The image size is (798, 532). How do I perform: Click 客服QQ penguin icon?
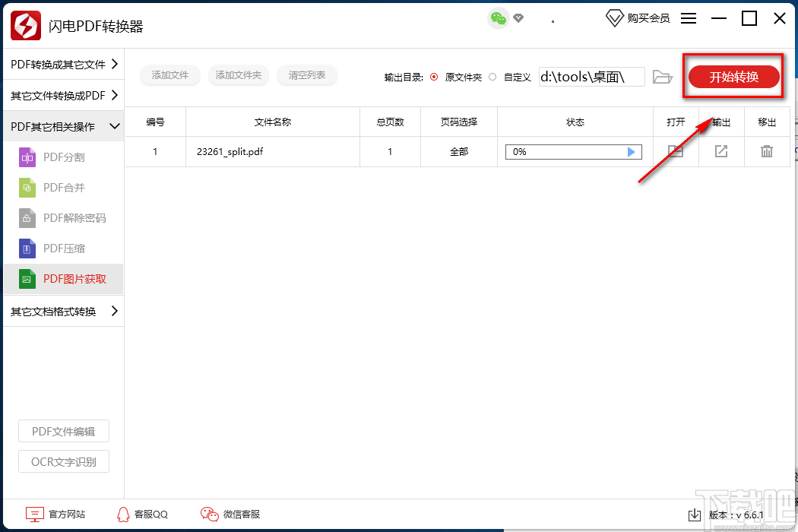coord(123,515)
